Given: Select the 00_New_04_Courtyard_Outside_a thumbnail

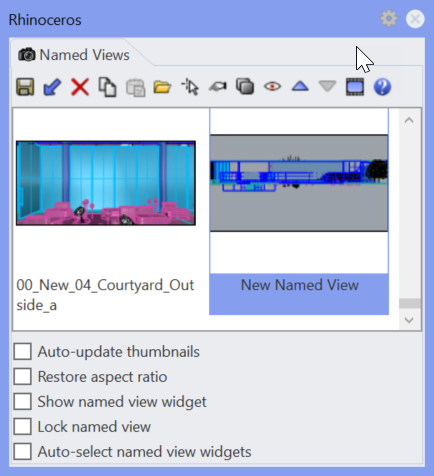Looking at the screenshot, I should 106,183.
